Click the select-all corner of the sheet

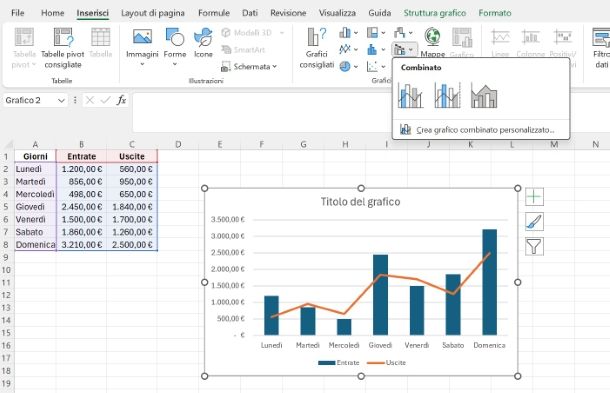click(x=9, y=145)
